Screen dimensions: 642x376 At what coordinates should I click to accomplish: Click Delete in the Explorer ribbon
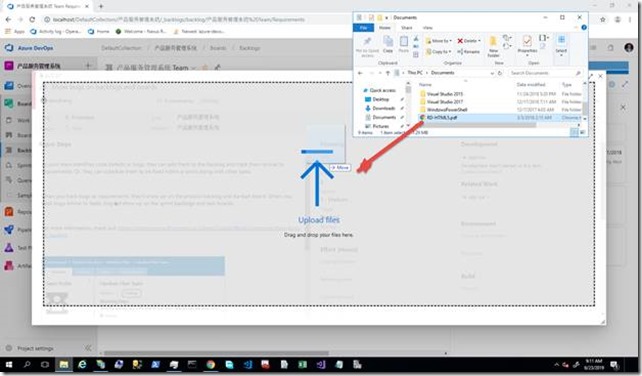click(x=469, y=41)
